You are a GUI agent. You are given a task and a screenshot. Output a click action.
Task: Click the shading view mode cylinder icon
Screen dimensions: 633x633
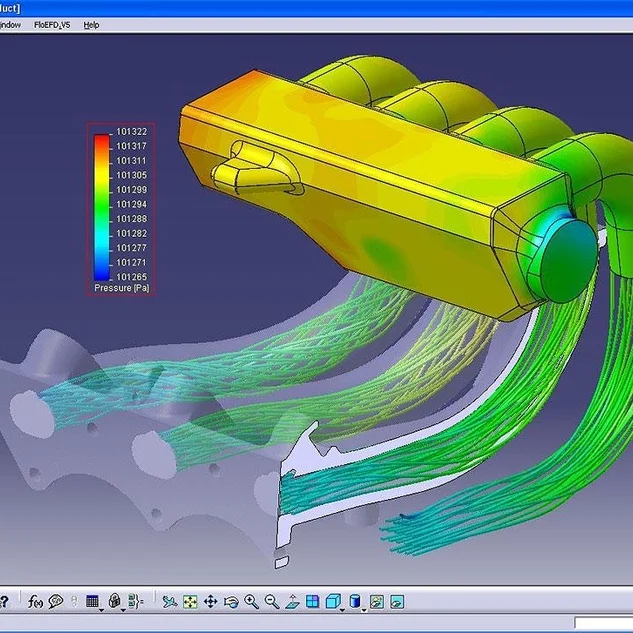coord(355,602)
